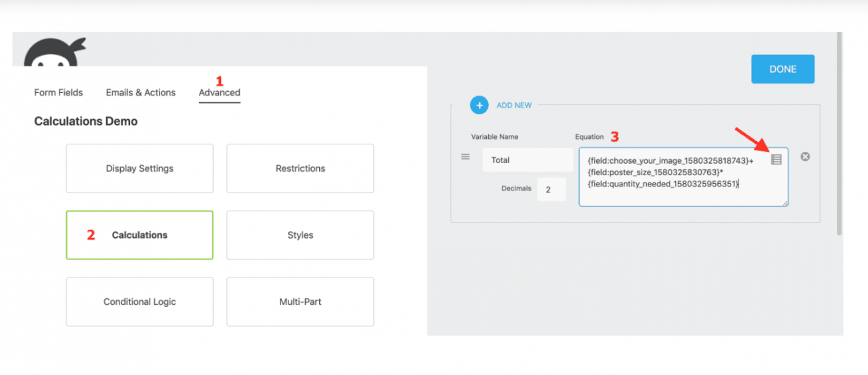
Task: Click the vertical scrollbar at right edge
Action: point(840,134)
